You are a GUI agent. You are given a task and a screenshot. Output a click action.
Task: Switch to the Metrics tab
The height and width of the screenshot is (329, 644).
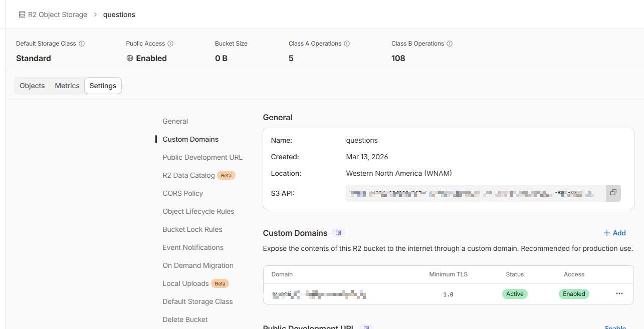(67, 85)
